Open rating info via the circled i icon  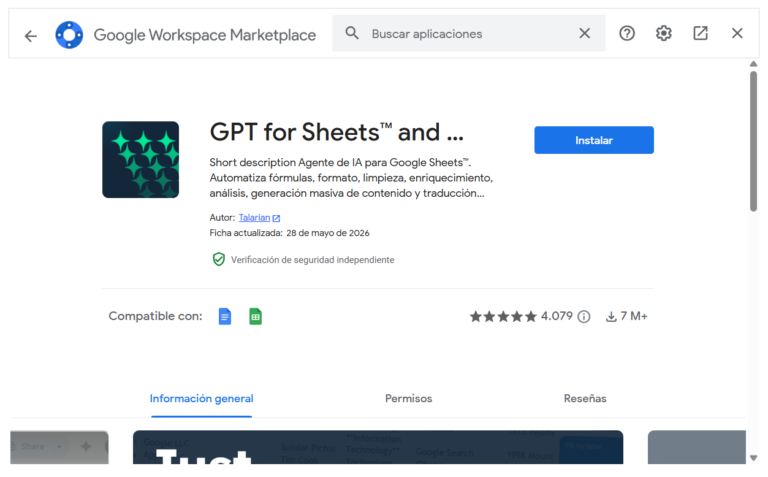(583, 317)
